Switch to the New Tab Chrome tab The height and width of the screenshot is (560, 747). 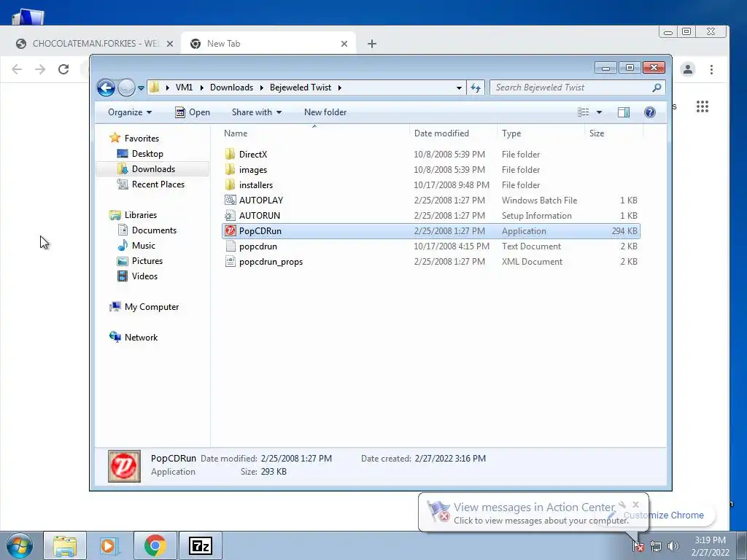pos(269,44)
